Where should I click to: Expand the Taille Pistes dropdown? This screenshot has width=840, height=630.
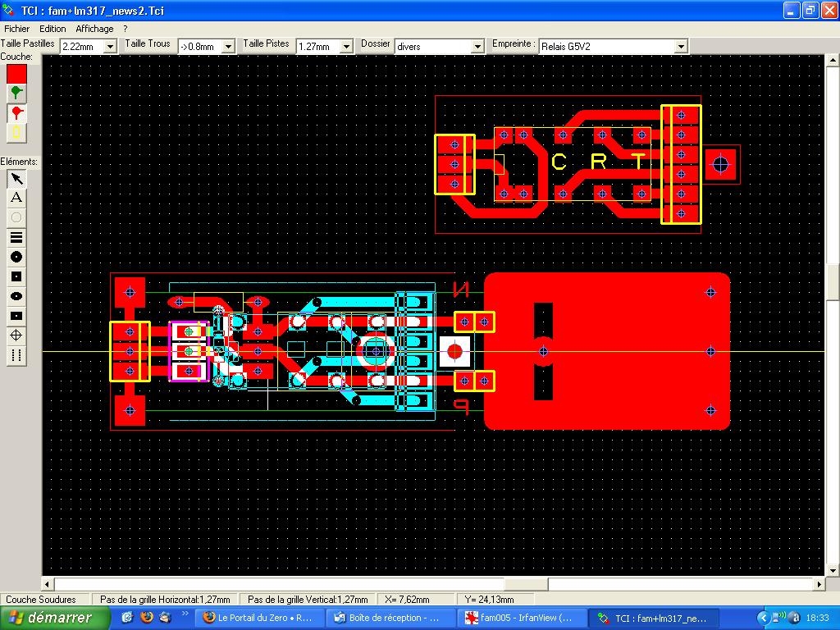[347, 47]
